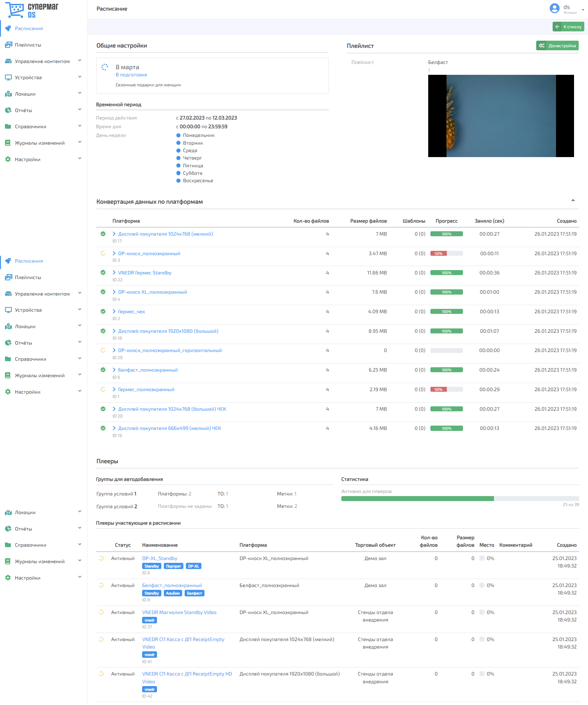Click green check status for VNEDR Гермес Standby
Screen dimensions: 588x705
coord(103,273)
